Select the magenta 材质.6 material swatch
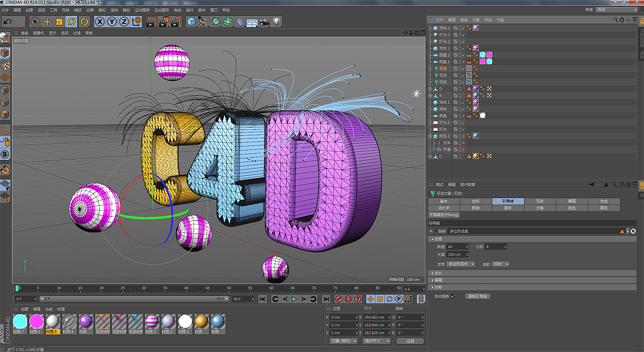Screen dimensions: 644x352 point(36,323)
